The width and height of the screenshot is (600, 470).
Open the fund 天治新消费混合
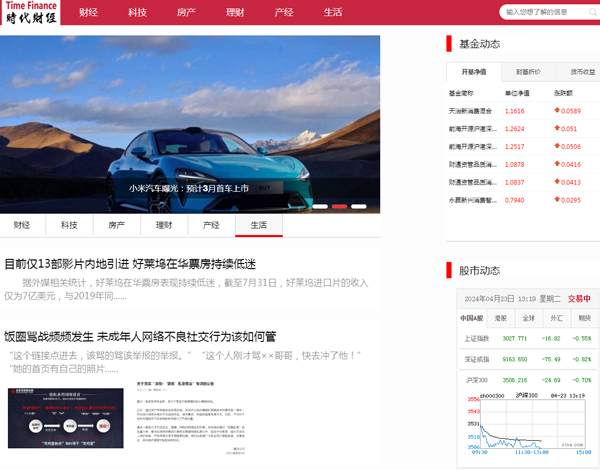tap(470, 111)
